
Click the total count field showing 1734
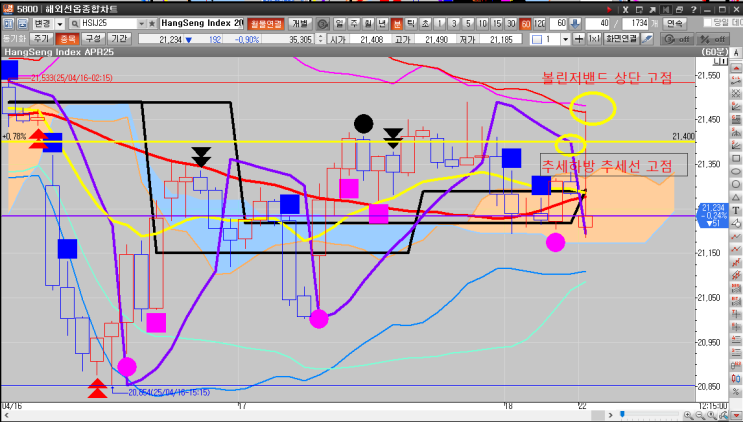[635, 24]
